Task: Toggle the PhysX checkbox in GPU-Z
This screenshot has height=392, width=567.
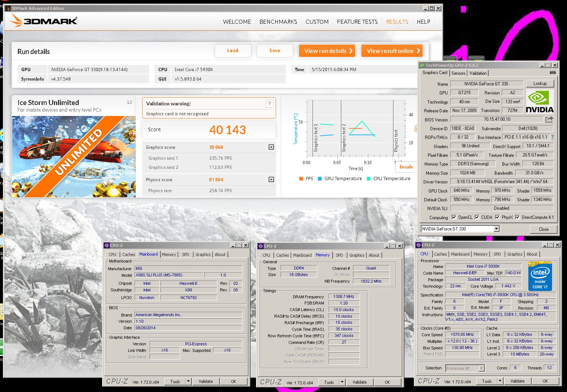Action: tap(497, 217)
